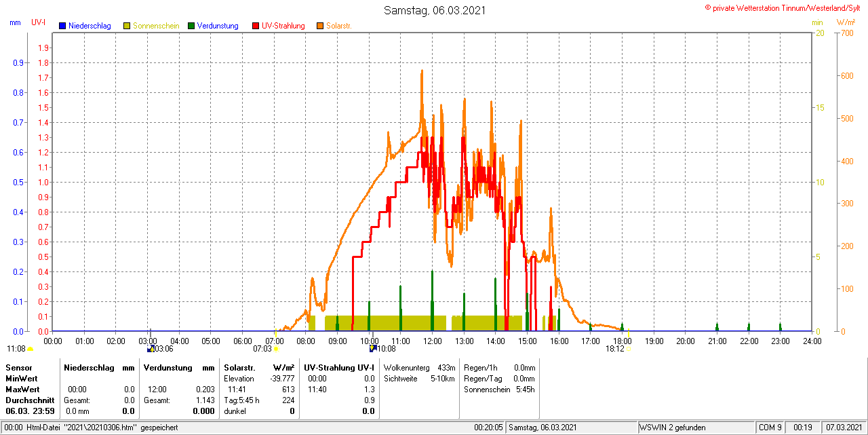Click the MinWert row header

pos(22,379)
